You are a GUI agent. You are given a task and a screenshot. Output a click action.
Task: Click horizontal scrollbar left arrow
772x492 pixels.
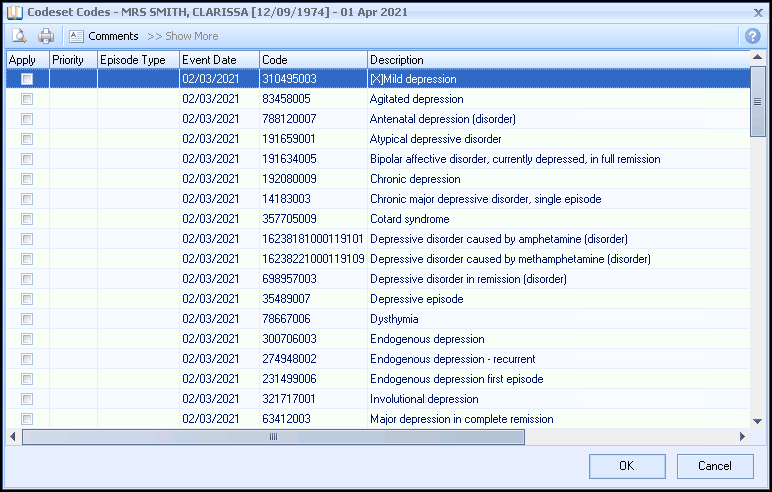[13, 436]
